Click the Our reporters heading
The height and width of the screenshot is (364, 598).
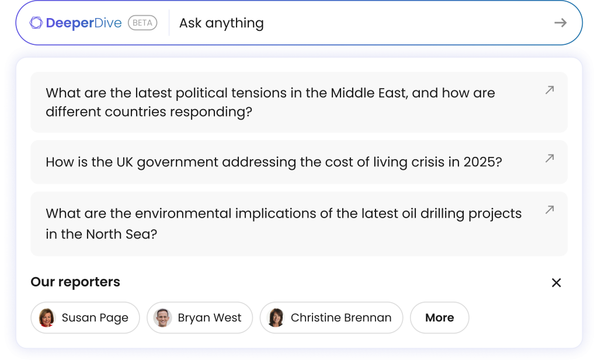[75, 282]
